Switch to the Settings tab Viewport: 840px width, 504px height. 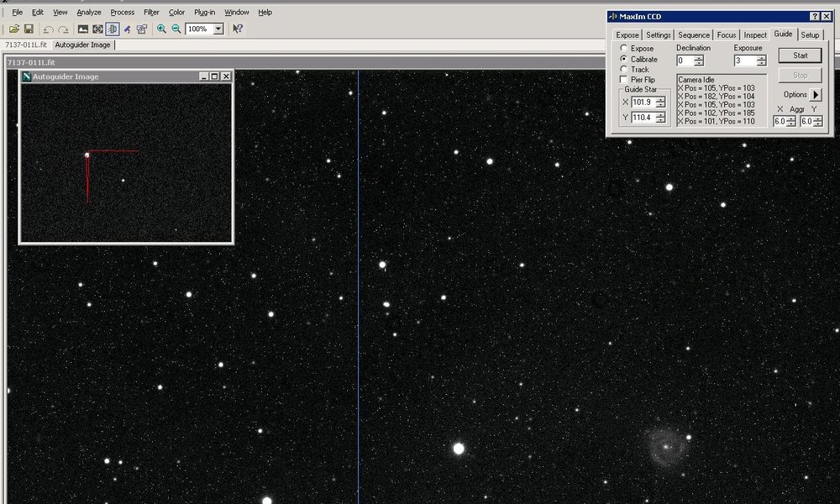[659, 34]
